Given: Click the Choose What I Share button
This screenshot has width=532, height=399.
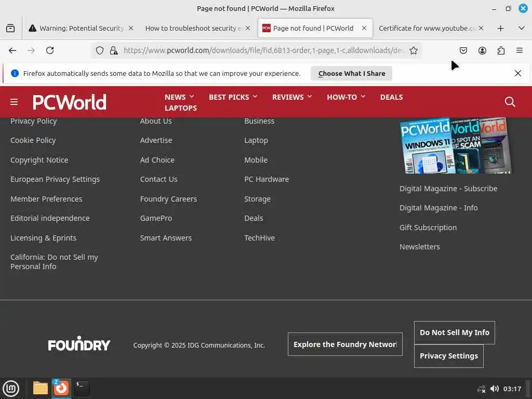Looking at the screenshot, I should pos(352,73).
